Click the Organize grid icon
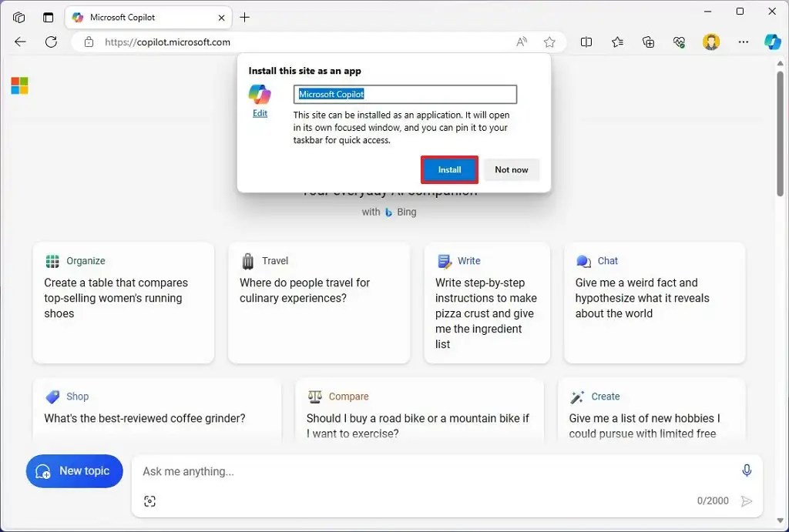789x532 pixels. pos(52,261)
